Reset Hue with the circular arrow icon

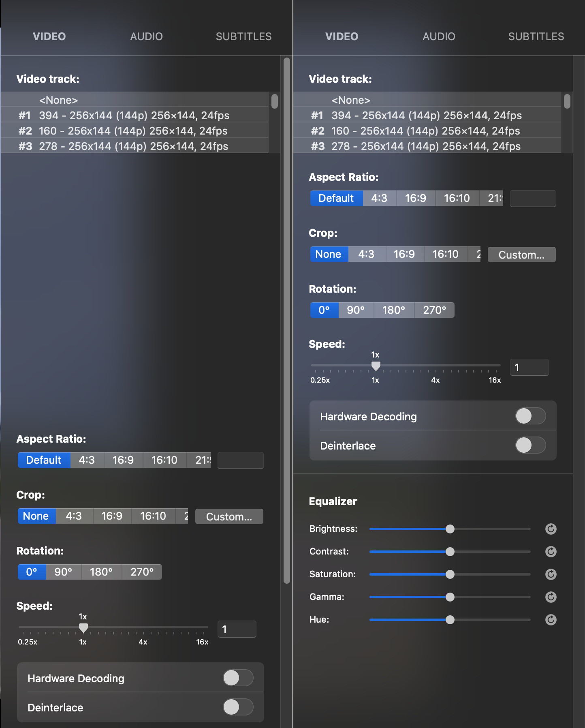click(x=551, y=620)
